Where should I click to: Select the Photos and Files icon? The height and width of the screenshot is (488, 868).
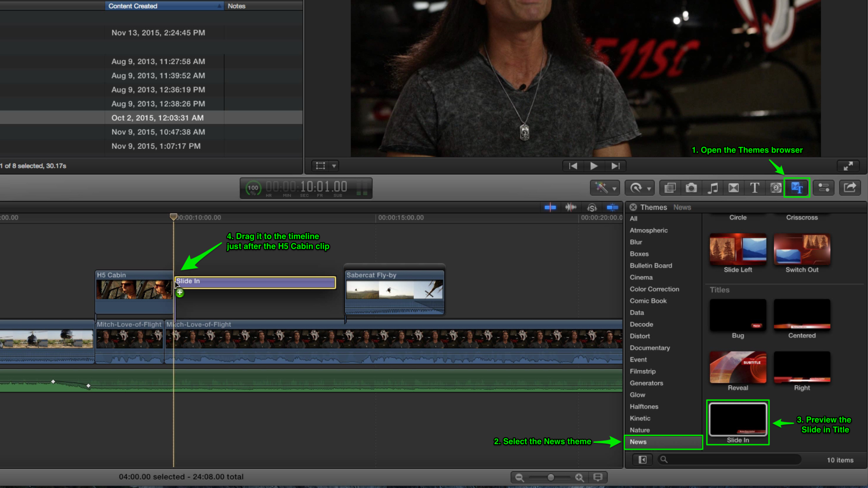coord(691,188)
